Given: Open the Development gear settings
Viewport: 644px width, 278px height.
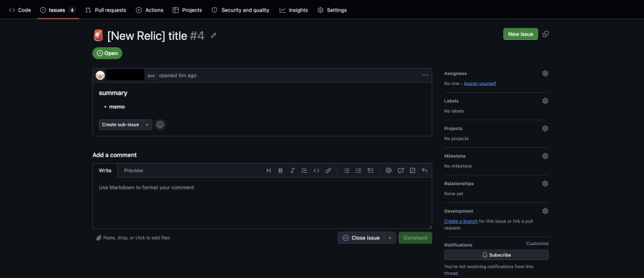Looking at the screenshot, I should [x=545, y=211].
